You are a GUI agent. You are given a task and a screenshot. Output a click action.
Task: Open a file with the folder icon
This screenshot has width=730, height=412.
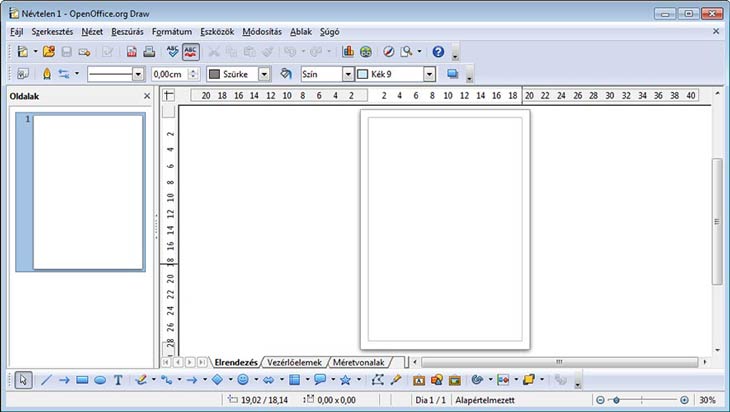pos(48,52)
